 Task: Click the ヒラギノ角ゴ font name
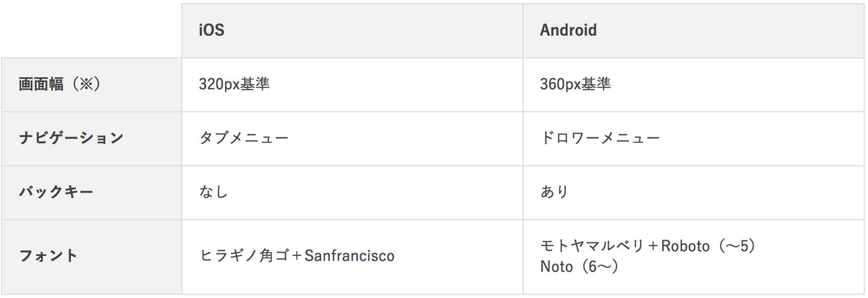(245, 256)
